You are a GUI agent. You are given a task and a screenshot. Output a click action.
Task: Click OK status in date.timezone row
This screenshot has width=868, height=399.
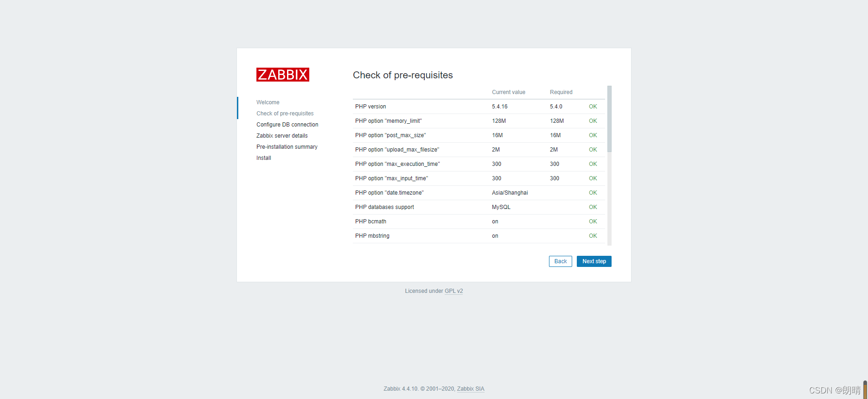(593, 193)
